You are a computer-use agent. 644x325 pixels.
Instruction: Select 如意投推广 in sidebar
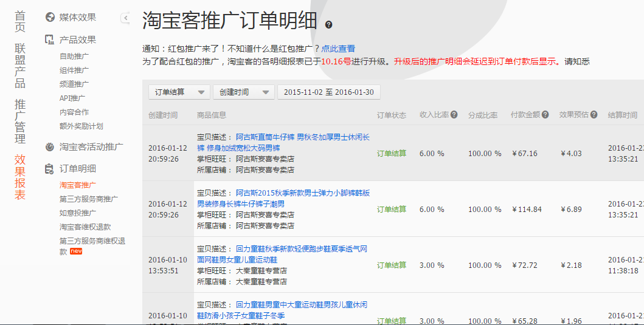[78, 213]
